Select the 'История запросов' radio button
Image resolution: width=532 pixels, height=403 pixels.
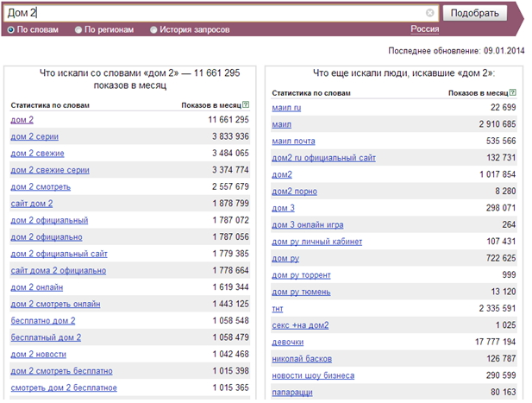click(153, 30)
